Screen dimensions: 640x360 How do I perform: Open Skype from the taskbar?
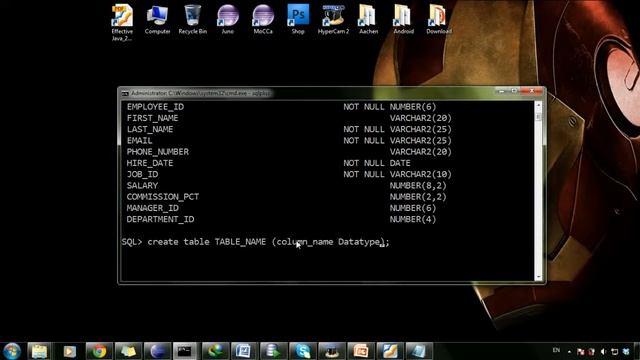(302, 351)
